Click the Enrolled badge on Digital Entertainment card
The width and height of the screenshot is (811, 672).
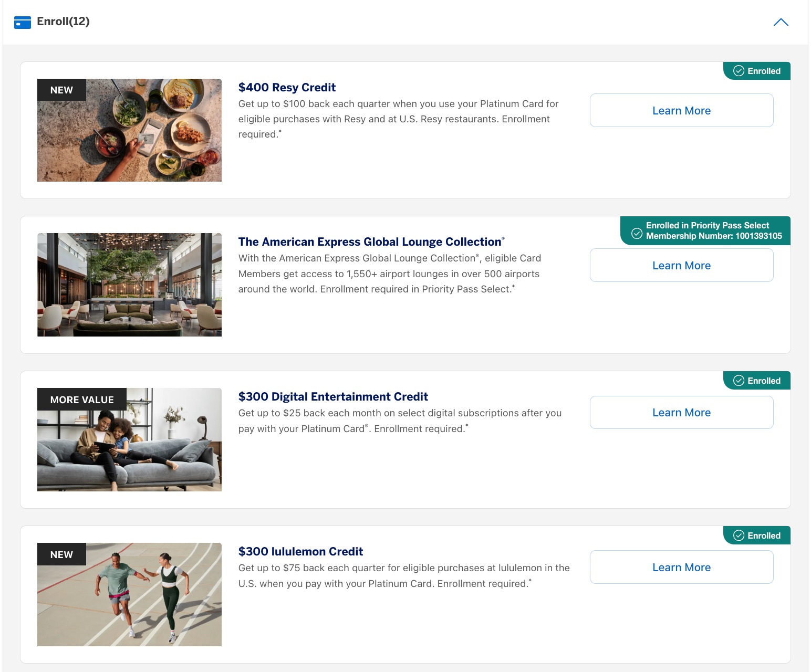[757, 381]
